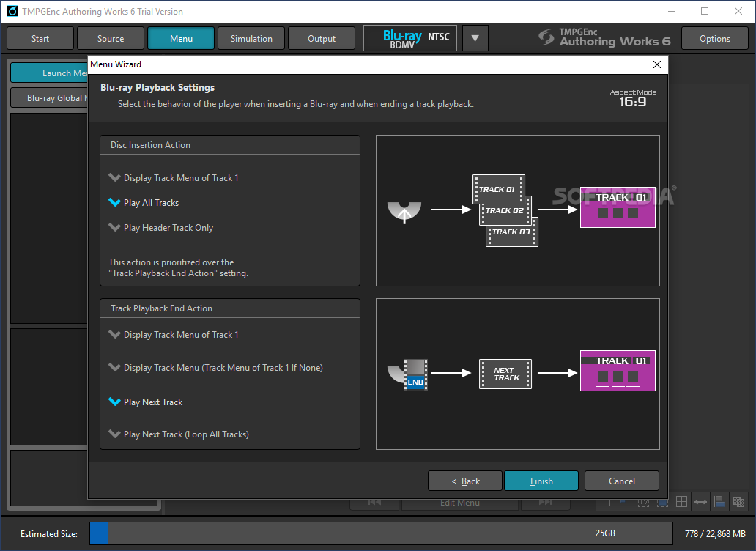Select Display Track Menu of Track 1 under Track Playback End Action

click(174, 335)
